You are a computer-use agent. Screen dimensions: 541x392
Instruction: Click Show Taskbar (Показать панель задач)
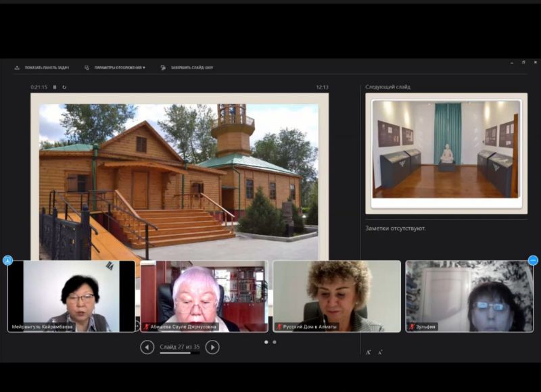[41, 68]
